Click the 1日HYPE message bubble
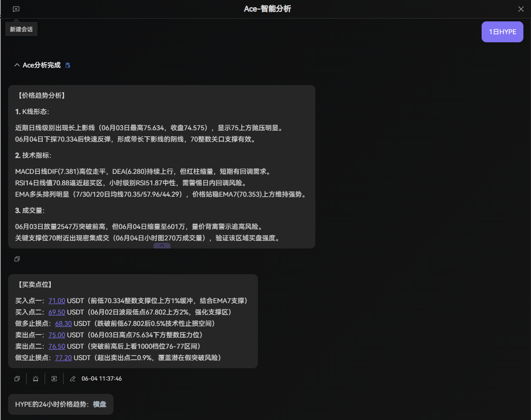Image resolution: width=531 pixels, height=420 pixels. click(502, 32)
